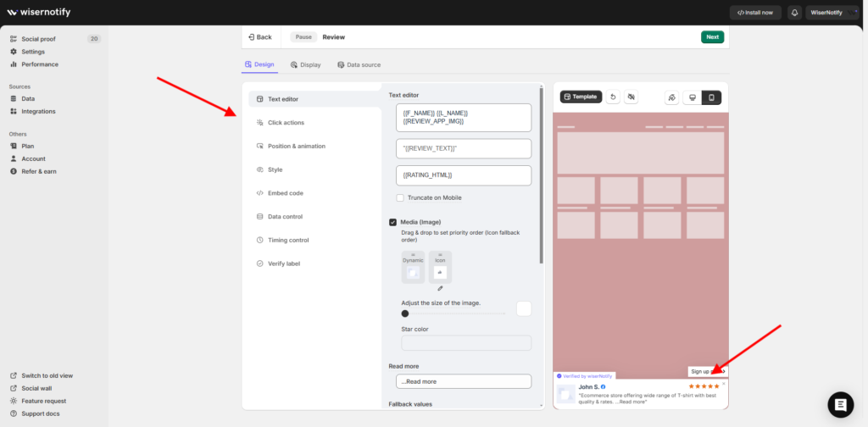
Task: Expand the Click actions section
Action: click(x=286, y=123)
